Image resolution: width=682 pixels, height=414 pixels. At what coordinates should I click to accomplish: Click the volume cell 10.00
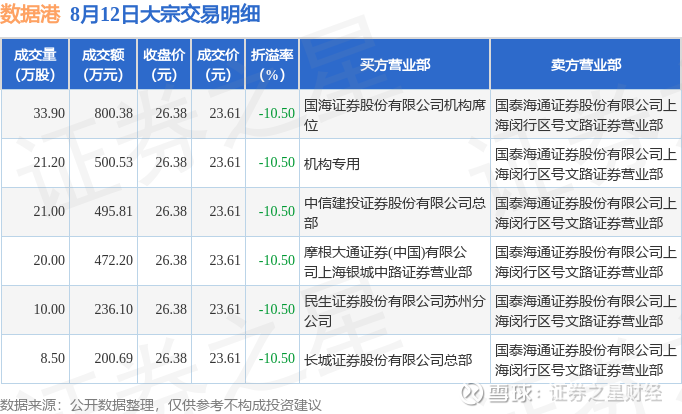click(x=49, y=310)
